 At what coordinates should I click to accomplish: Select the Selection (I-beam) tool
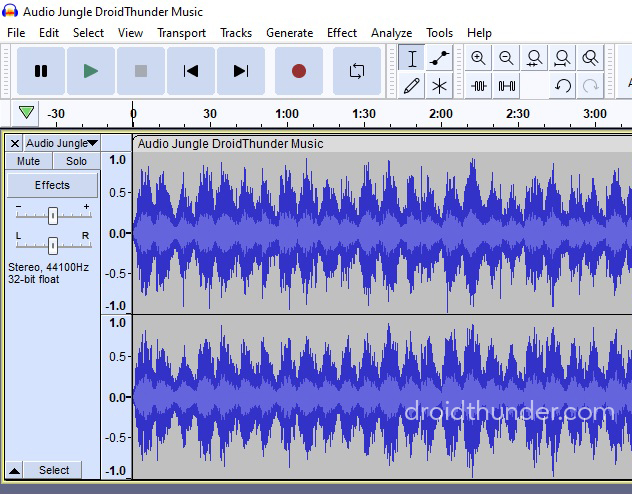click(412, 58)
